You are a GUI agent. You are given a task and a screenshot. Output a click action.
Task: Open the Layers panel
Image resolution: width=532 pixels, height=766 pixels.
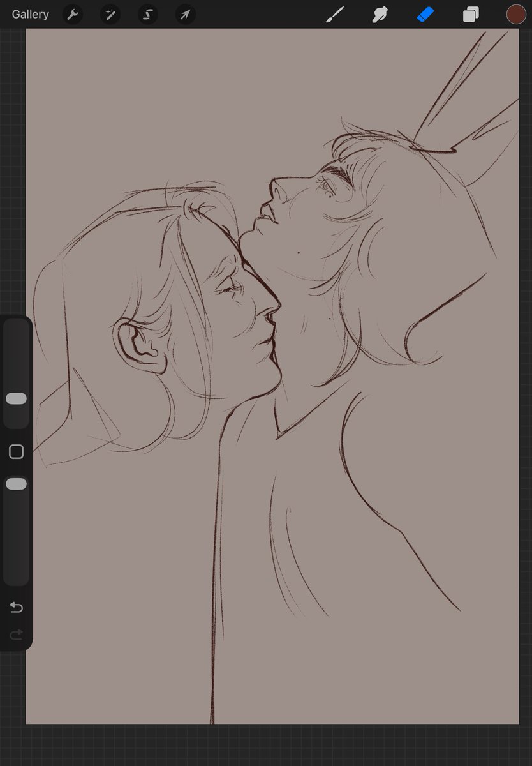click(471, 14)
